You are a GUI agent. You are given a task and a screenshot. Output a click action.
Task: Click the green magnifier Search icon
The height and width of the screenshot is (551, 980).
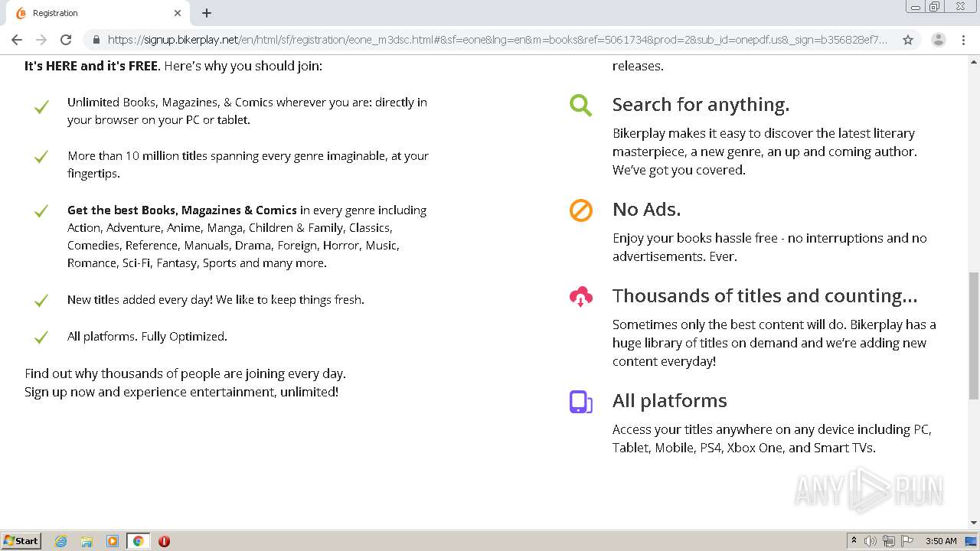coord(581,105)
